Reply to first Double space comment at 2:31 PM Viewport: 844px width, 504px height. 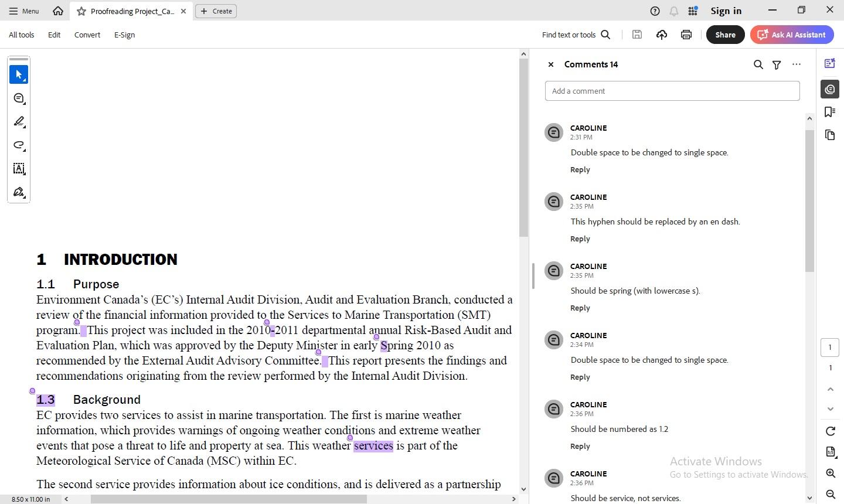580,169
